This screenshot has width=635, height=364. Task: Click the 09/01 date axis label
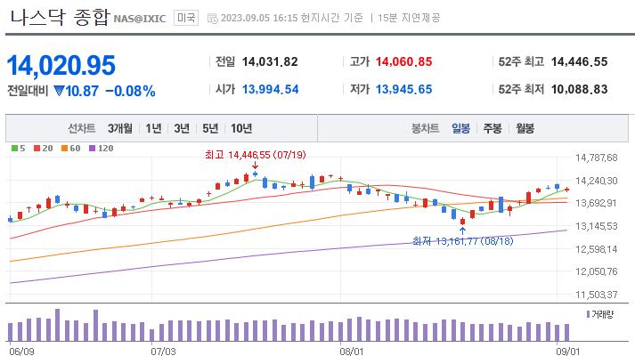[568, 352]
